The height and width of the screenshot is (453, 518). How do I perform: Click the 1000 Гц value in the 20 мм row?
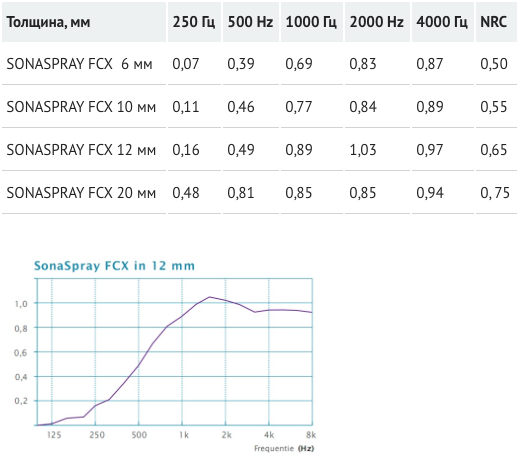[x=299, y=193]
